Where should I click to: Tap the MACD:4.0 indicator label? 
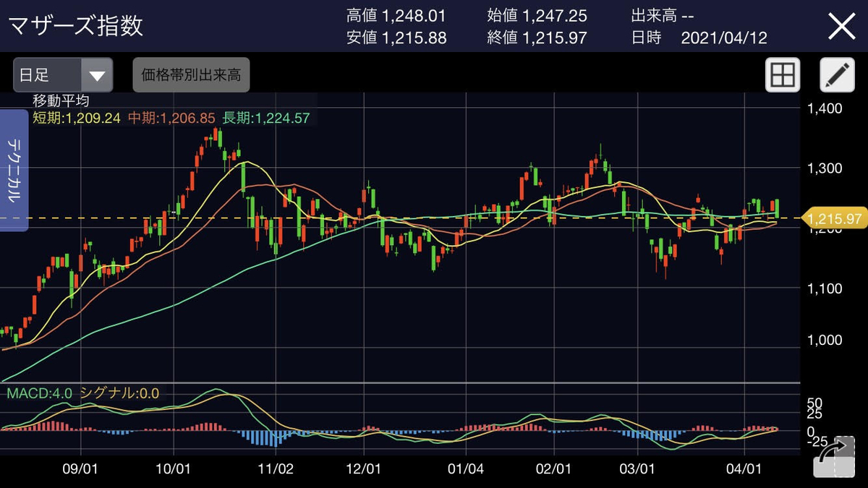(x=38, y=393)
